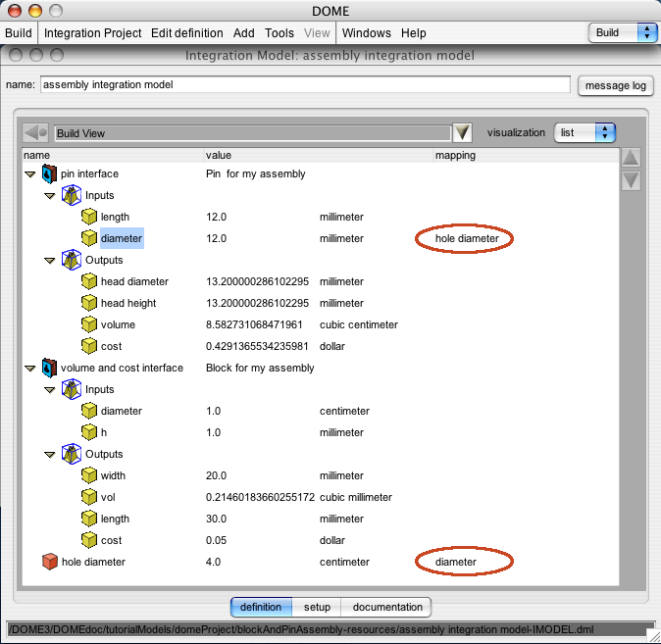Click the name field with assembly integration model
Image resolution: width=661 pixels, height=644 pixels.
pos(305,84)
